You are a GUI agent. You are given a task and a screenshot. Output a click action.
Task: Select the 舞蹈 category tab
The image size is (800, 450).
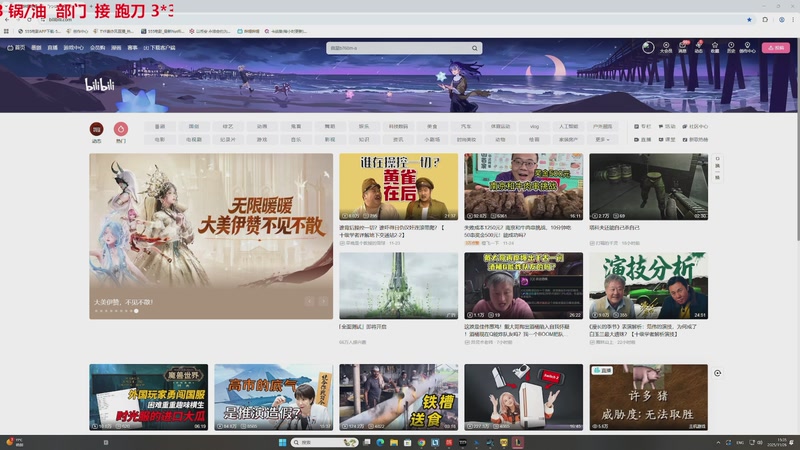click(330, 126)
